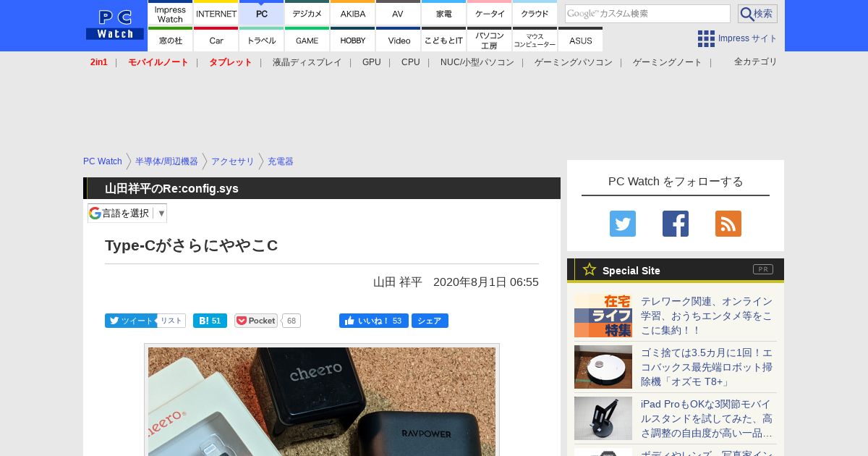The width and height of the screenshot is (868, 456).
Task: Open the 家電 site tab
Action: point(443,12)
